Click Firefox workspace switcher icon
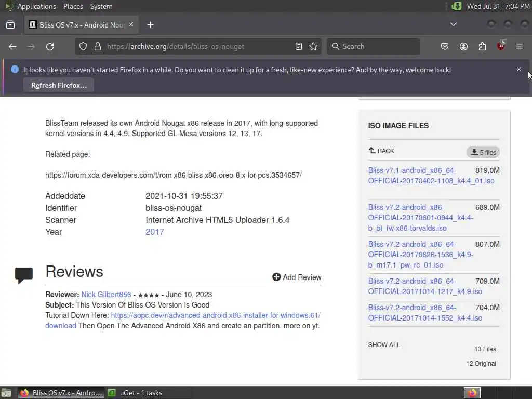 coord(472,393)
